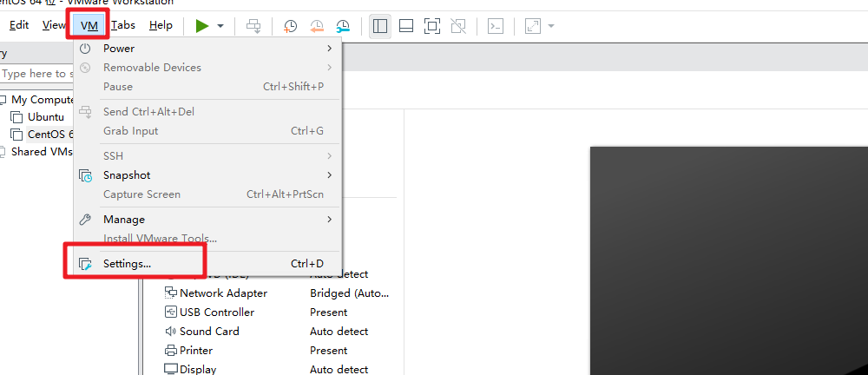Viewport: 868px width, 375px height.
Task: Open the View menu
Action: pos(54,25)
